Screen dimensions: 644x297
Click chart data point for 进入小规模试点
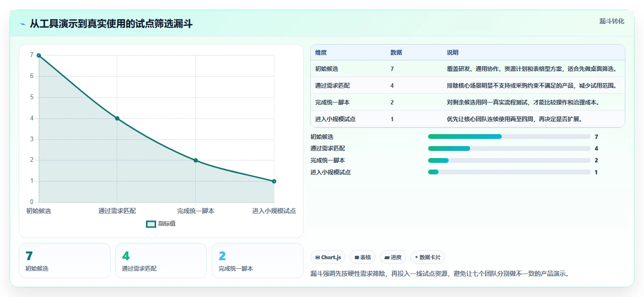274,181
